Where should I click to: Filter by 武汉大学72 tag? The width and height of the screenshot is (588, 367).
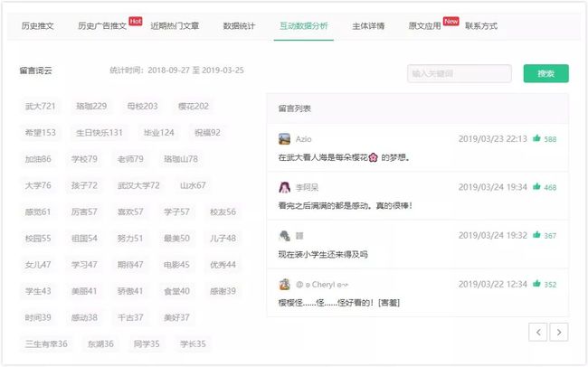(x=138, y=185)
